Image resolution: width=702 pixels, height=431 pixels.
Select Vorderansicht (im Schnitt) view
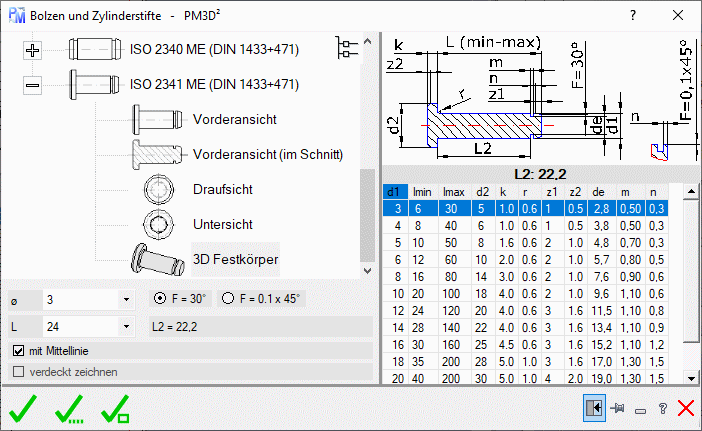pos(267,154)
